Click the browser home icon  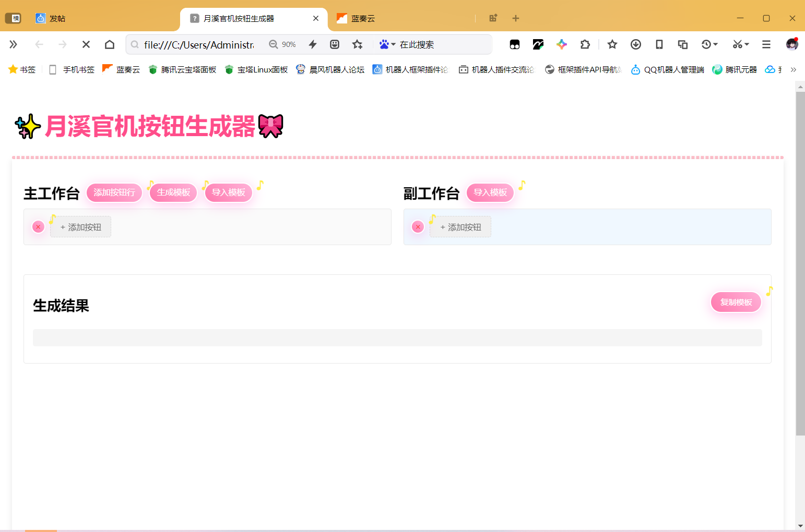tap(109, 44)
